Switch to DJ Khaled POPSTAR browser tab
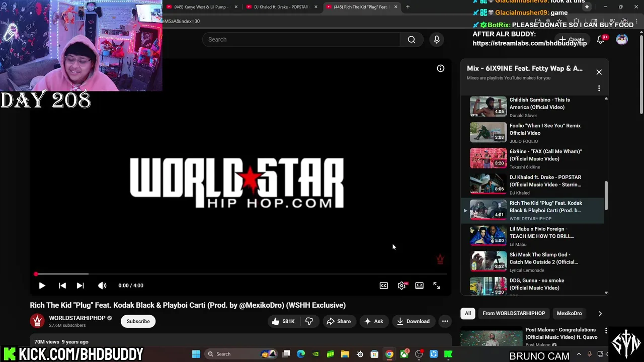 [x=281, y=7]
